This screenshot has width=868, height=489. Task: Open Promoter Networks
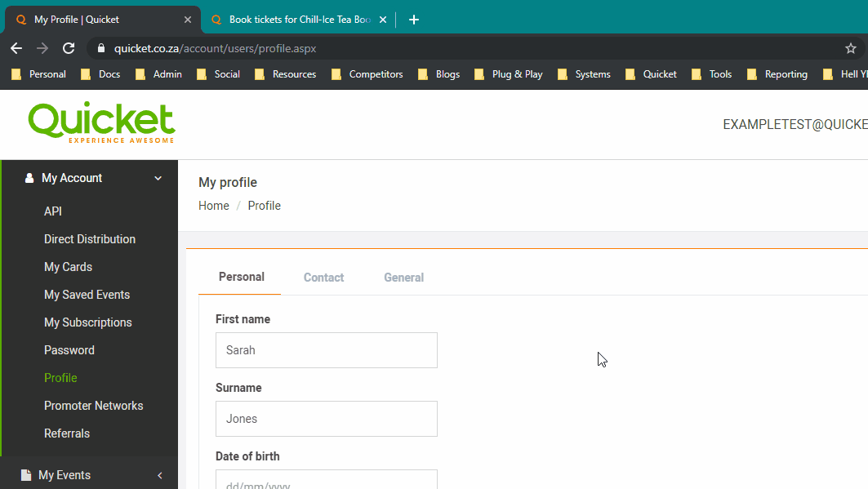94,406
